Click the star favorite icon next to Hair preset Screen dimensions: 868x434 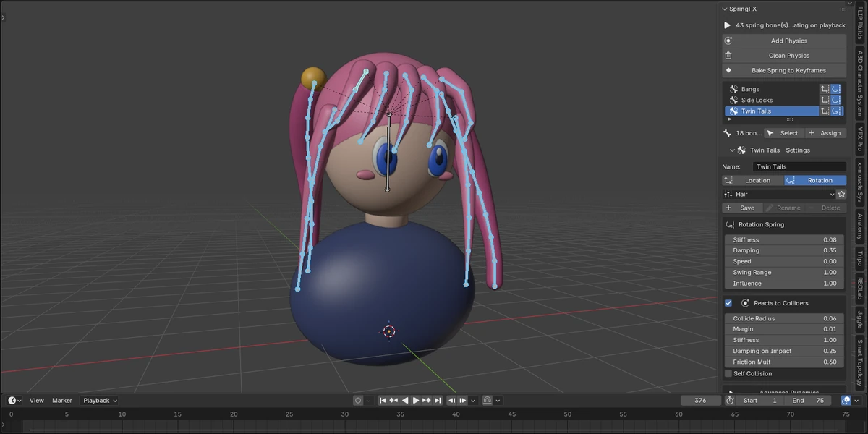click(x=841, y=195)
